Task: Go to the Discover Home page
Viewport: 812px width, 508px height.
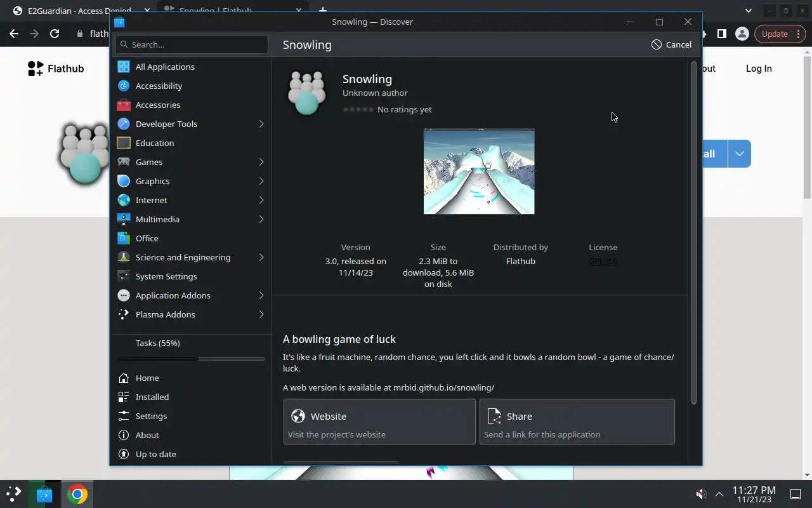Action: (191, 378)
